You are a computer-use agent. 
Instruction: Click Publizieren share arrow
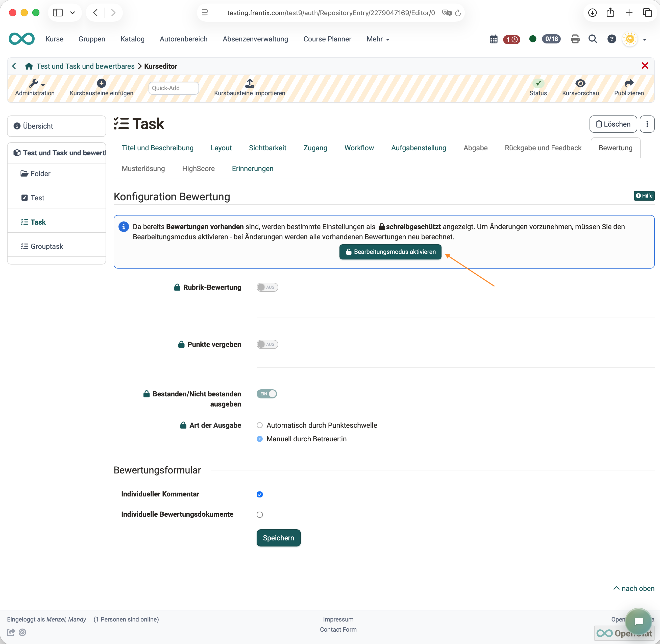point(629,83)
